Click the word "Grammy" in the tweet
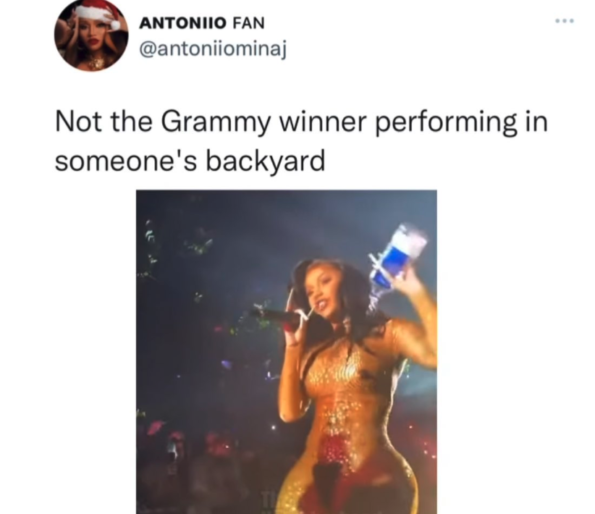595x514 pixels. [216, 123]
